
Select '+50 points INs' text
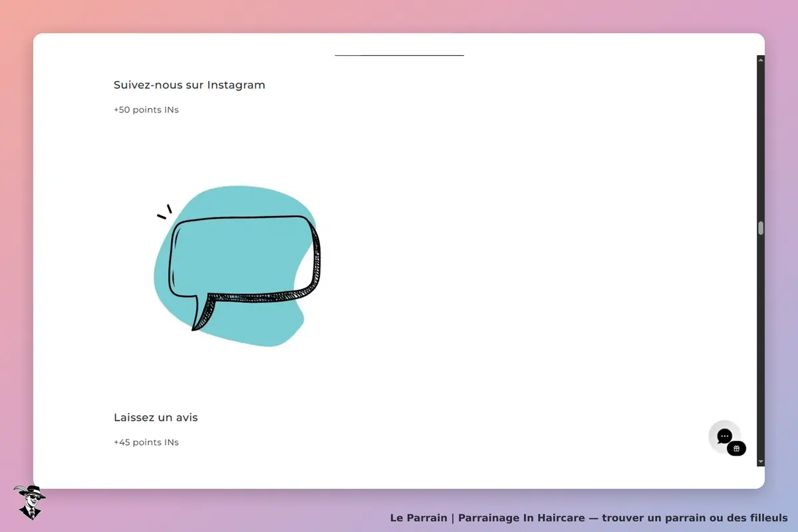pyautogui.click(x=146, y=110)
